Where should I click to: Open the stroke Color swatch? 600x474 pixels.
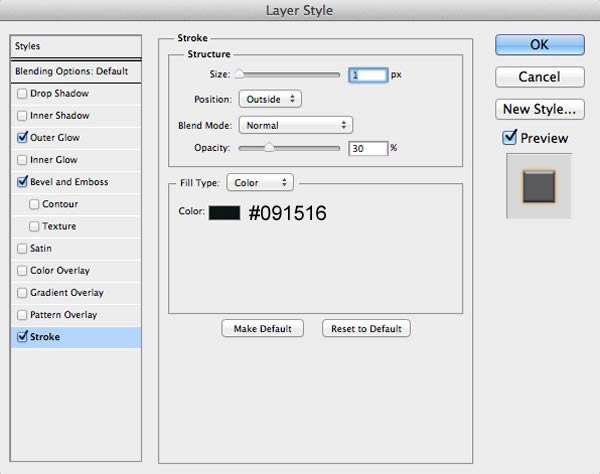pos(224,213)
